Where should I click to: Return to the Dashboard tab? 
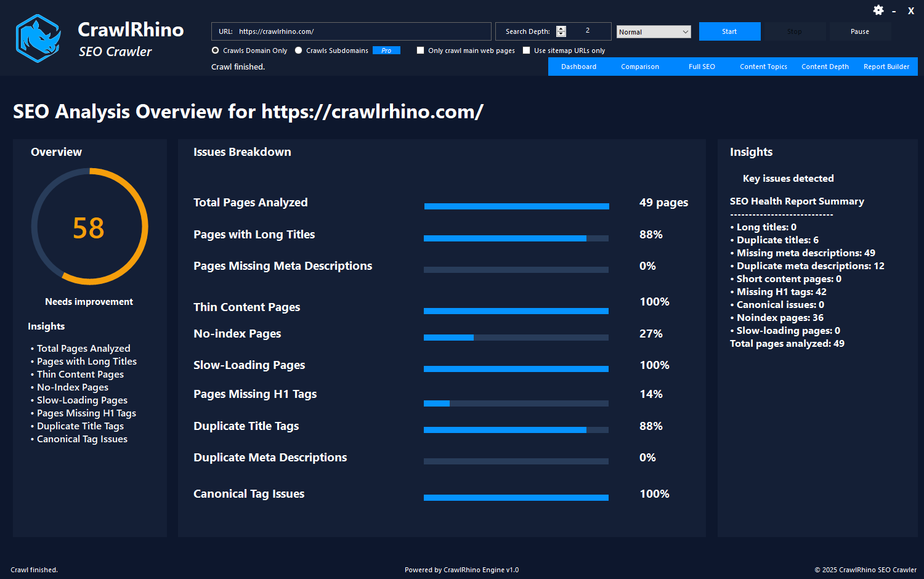578,67
